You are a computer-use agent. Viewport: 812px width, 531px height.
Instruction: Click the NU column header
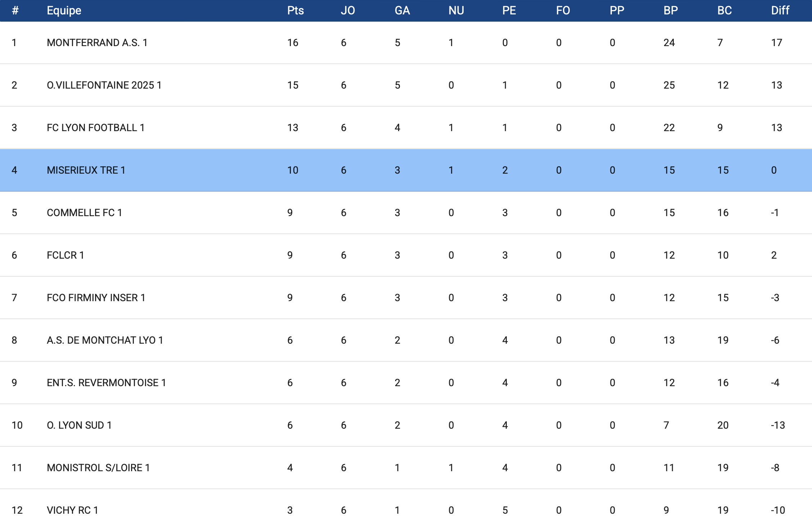456,10
